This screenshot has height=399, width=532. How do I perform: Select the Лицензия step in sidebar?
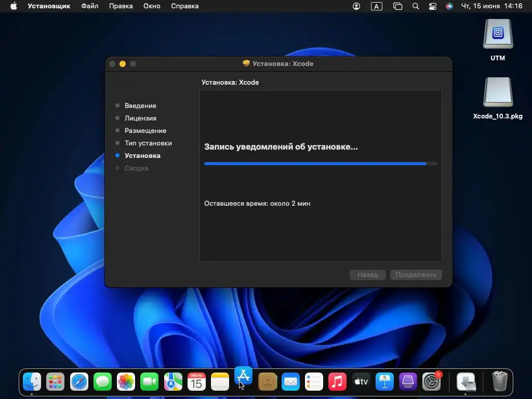click(x=140, y=118)
